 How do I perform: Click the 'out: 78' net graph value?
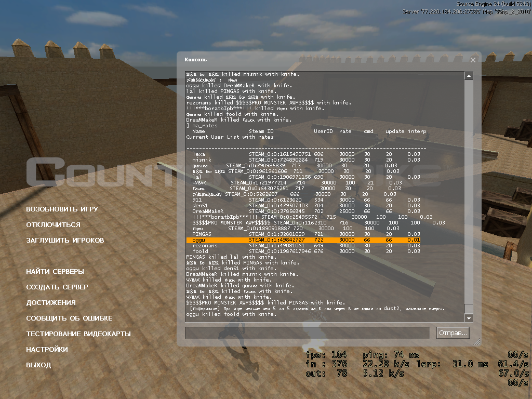click(x=326, y=374)
